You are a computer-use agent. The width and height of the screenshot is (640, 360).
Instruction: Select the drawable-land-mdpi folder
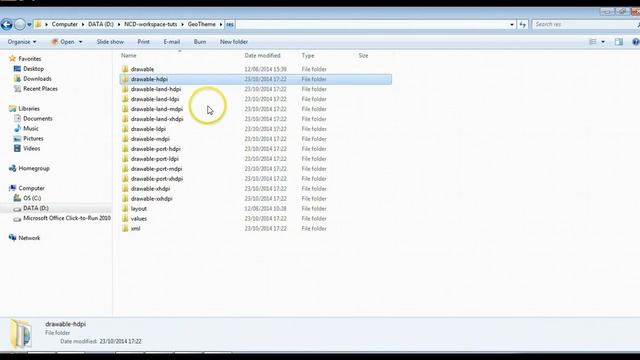[157, 109]
